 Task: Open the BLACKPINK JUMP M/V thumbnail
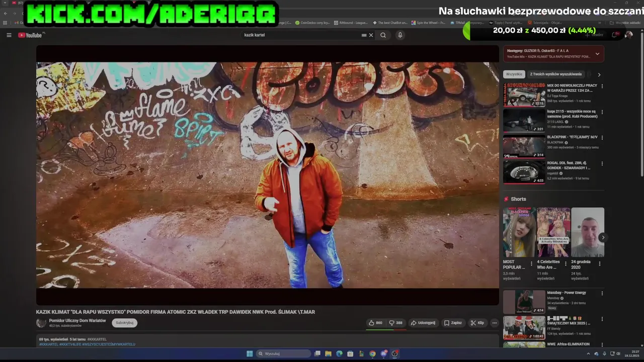(524, 146)
